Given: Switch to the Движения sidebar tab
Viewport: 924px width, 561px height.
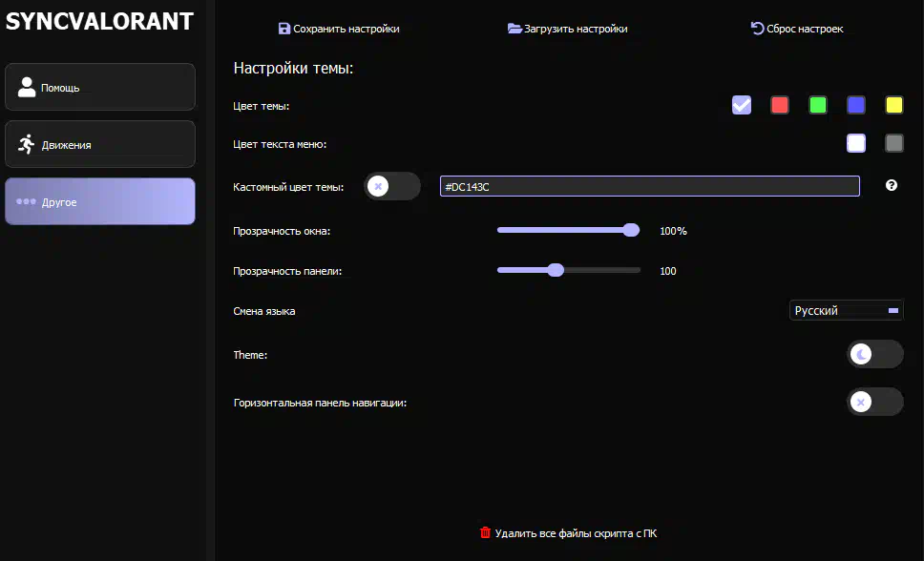Looking at the screenshot, I should [x=100, y=144].
